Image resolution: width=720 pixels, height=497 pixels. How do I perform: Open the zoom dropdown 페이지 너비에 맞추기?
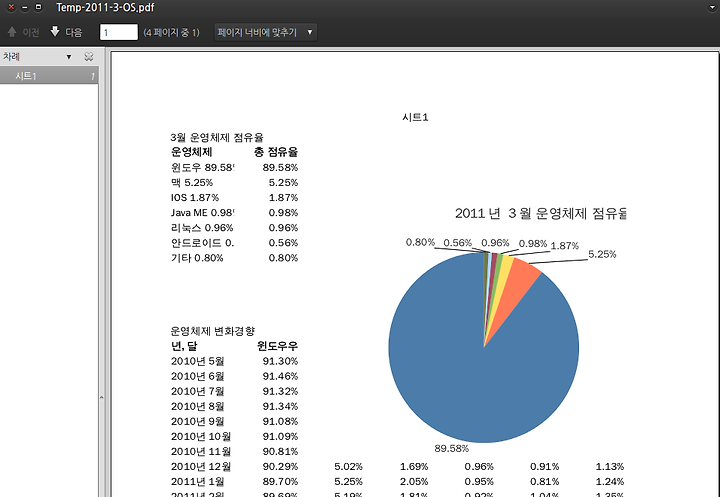point(265,32)
